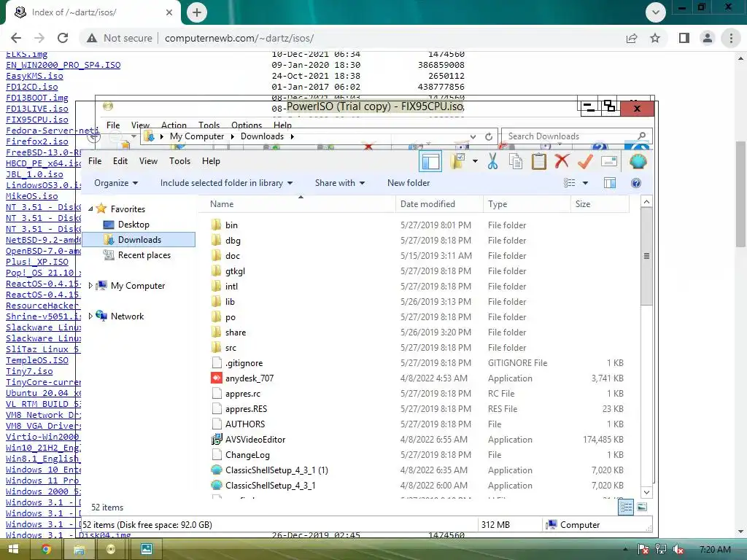The height and width of the screenshot is (560, 747).
Task: Select the AUTHORS file
Action: tap(245, 424)
